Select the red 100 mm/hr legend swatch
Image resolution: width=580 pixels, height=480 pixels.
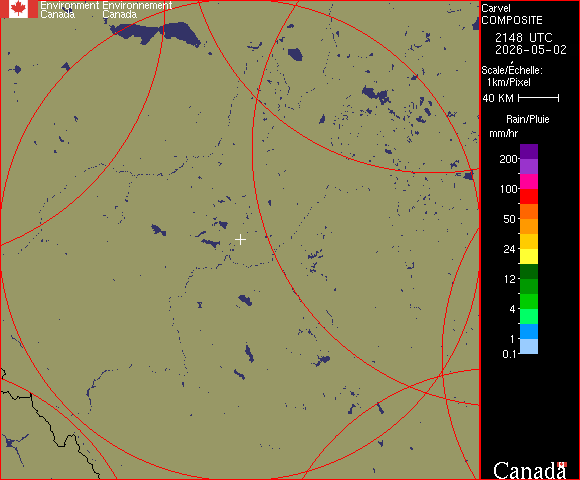529,196
